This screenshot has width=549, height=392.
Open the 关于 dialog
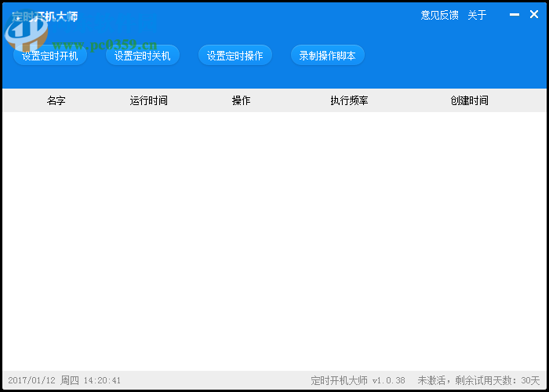[x=477, y=15]
